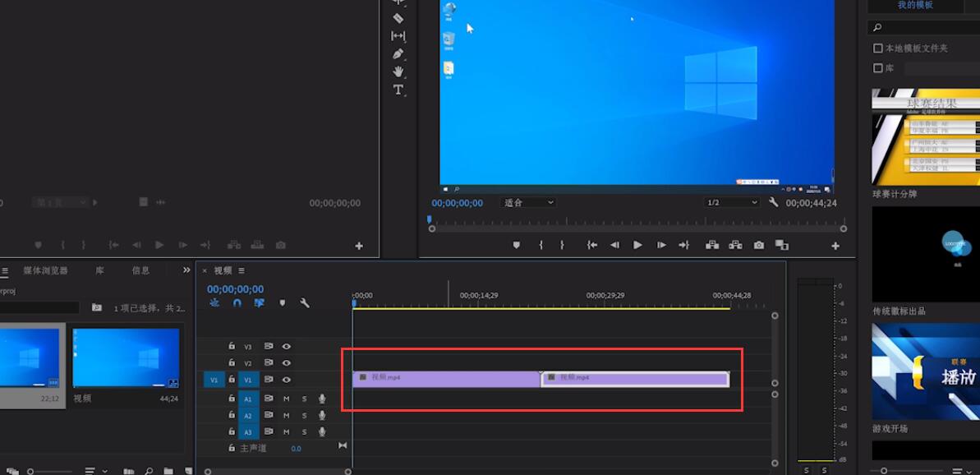Open the 适合 zoom level dropdown
The image size is (980, 475).
pyautogui.click(x=528, y=202)
